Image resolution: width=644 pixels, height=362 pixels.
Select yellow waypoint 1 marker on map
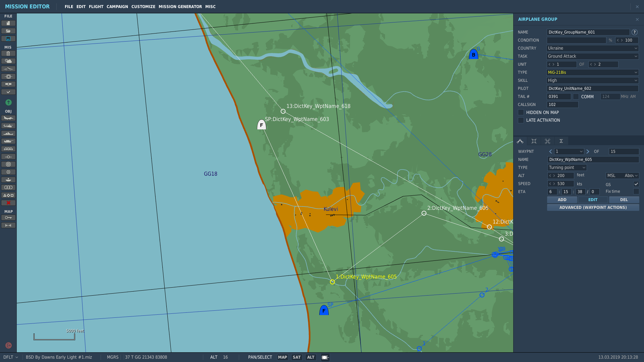(332, 282)
